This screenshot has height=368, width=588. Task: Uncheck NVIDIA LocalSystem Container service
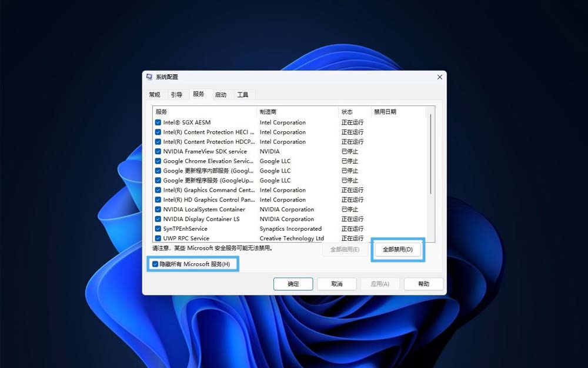tap(158, 210)
